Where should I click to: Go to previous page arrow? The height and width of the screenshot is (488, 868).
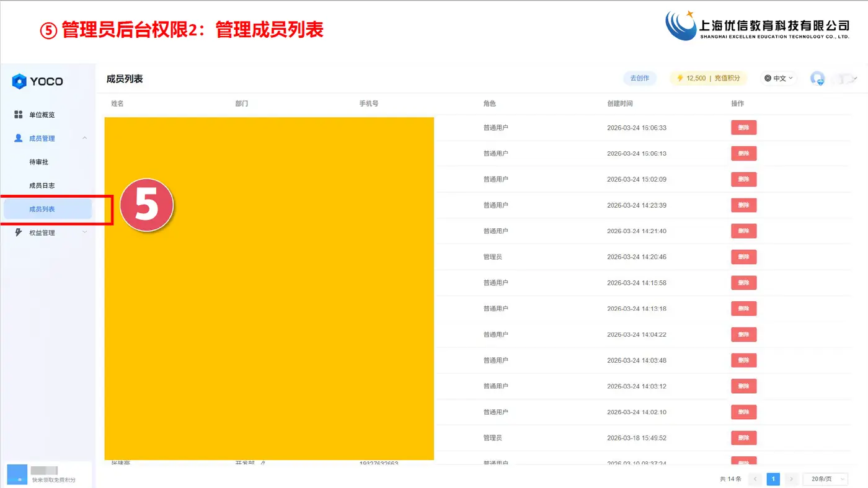click(755, 479)
